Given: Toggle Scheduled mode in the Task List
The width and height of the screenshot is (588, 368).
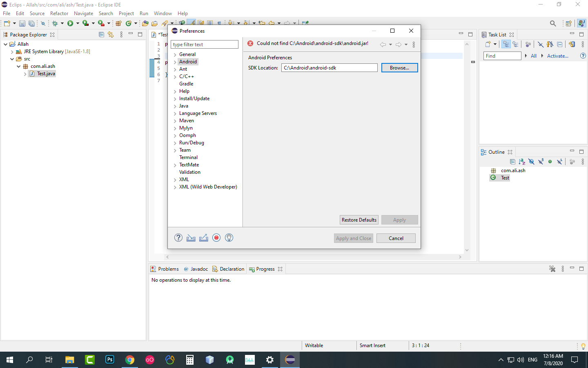Looking at the screenshot, I should pyautogui.click(x=516, y=44).
